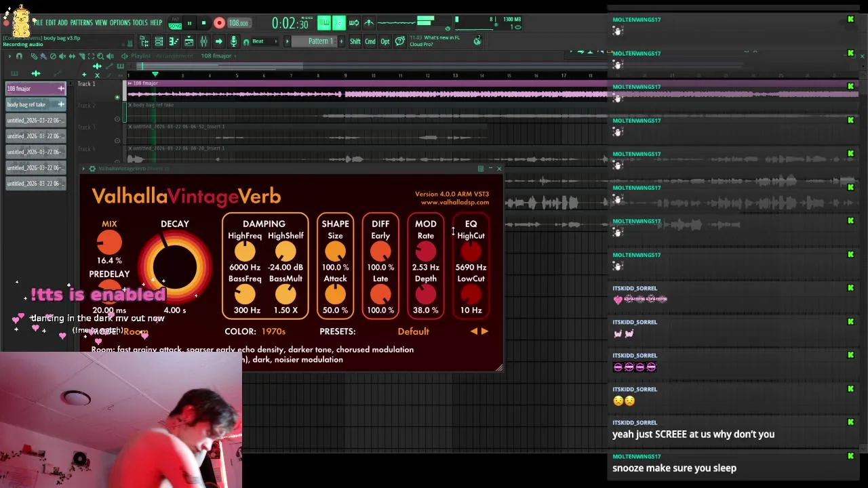Select the playlist zoom magnifier tool
The width and height of the screenshot is (868, 488).
pos(100,56)
